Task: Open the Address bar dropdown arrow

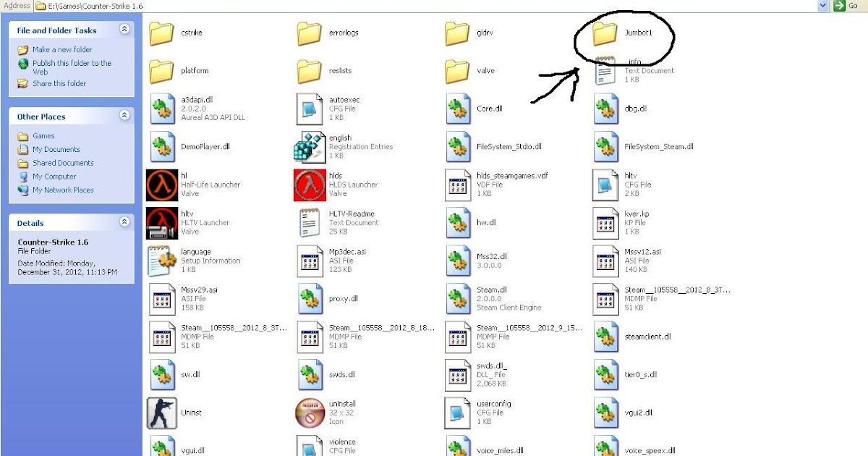Action: (x=823, y=5)
